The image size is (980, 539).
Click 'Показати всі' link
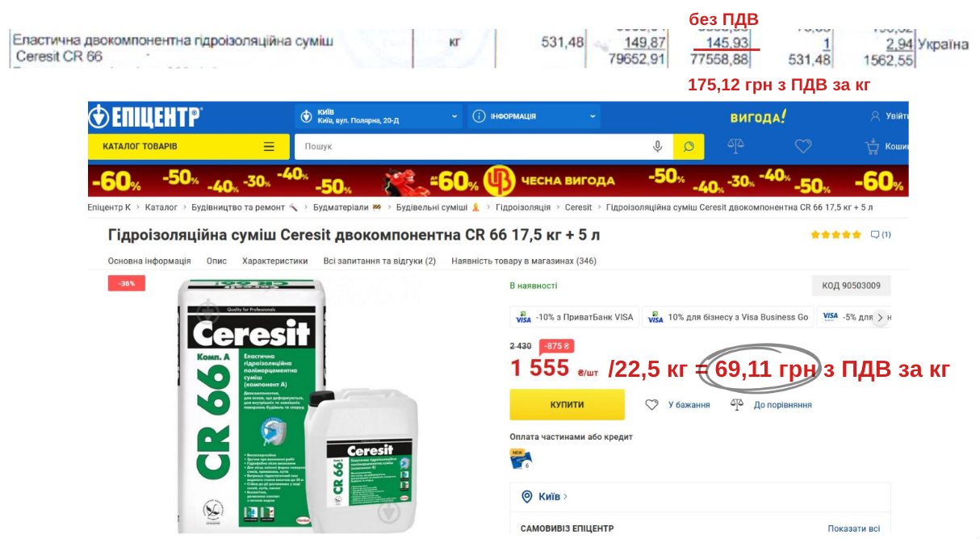pyautogui.click(x=854, y=529)
